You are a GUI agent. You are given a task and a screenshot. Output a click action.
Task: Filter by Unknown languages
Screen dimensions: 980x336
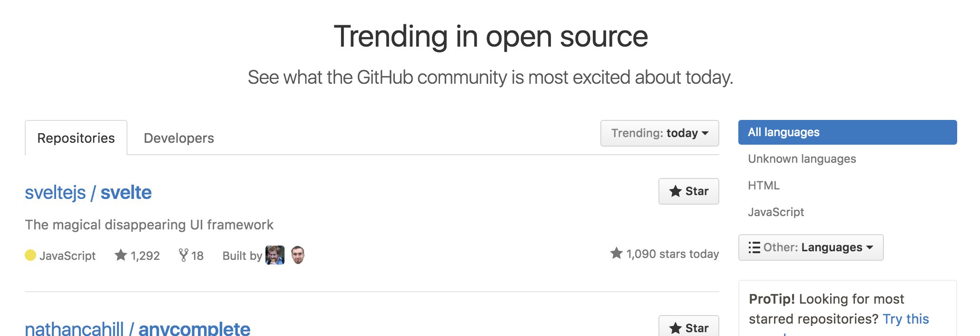click(x=802, y=159)
